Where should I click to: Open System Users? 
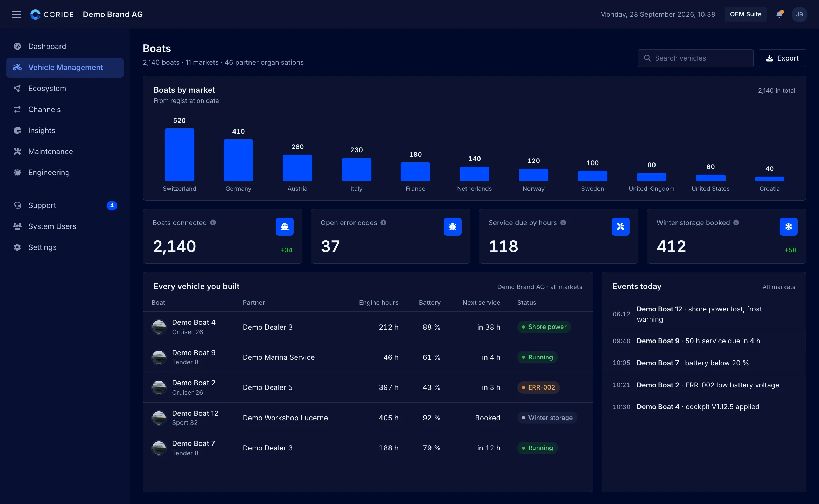pyautogui.click(x=65, y=226)
